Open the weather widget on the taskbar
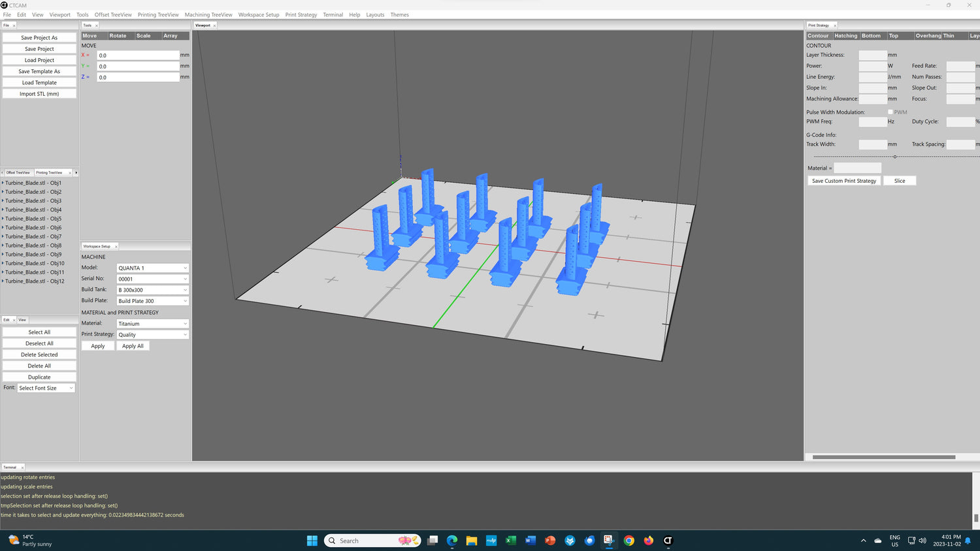Image resolution: width=980 pixels, height=551 pixels. [29, 541]
